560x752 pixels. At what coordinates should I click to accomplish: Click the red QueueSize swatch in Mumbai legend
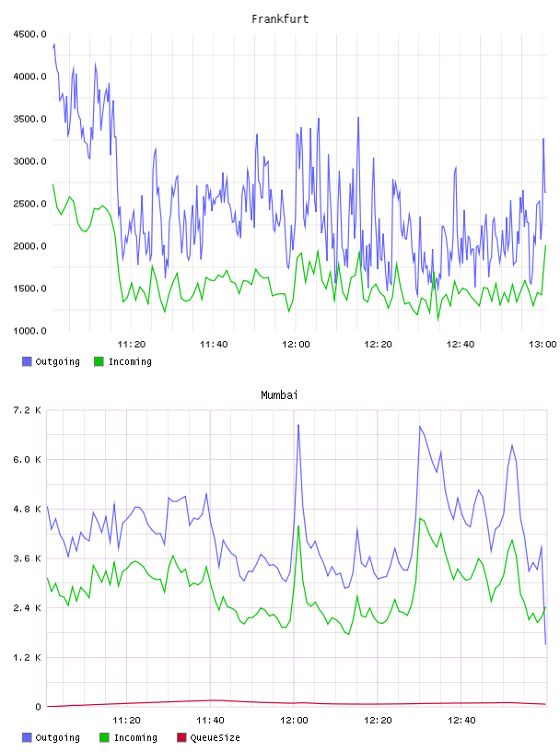click(x=181, y=737)
